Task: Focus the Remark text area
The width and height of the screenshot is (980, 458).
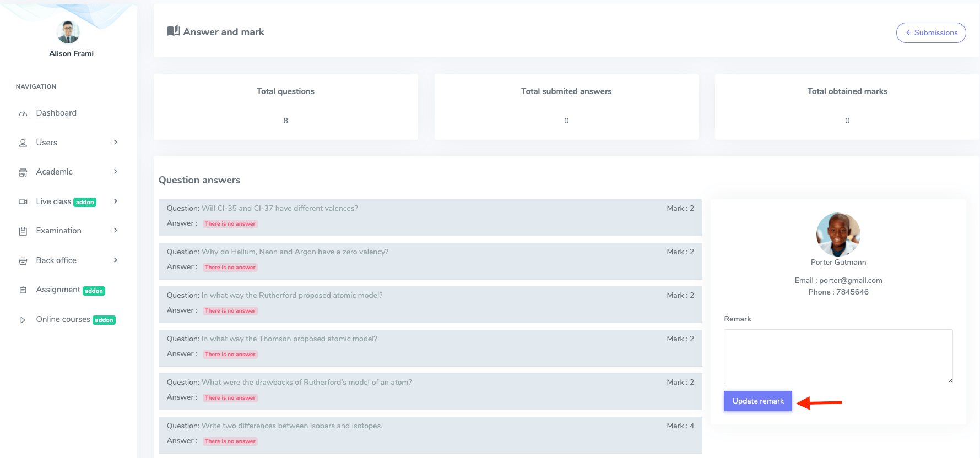Action: (x=837, y=356)
